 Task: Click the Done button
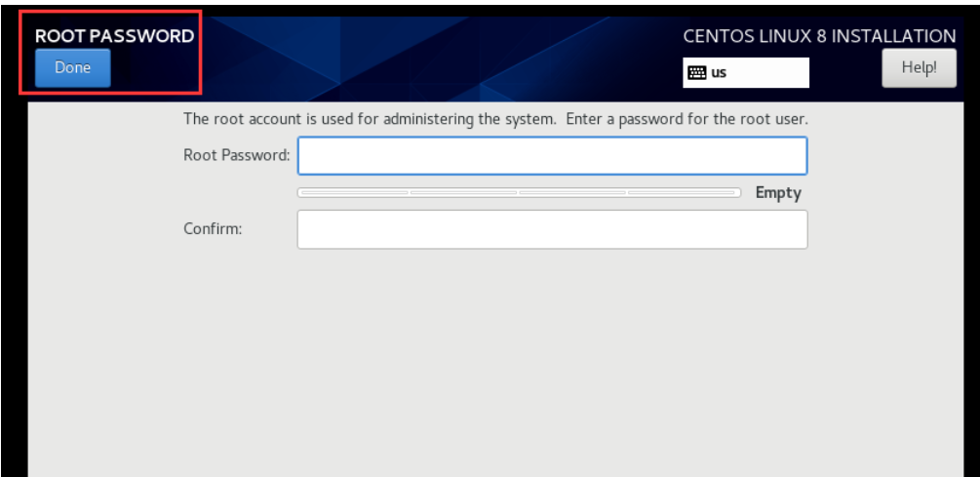[x=72, y=68]
